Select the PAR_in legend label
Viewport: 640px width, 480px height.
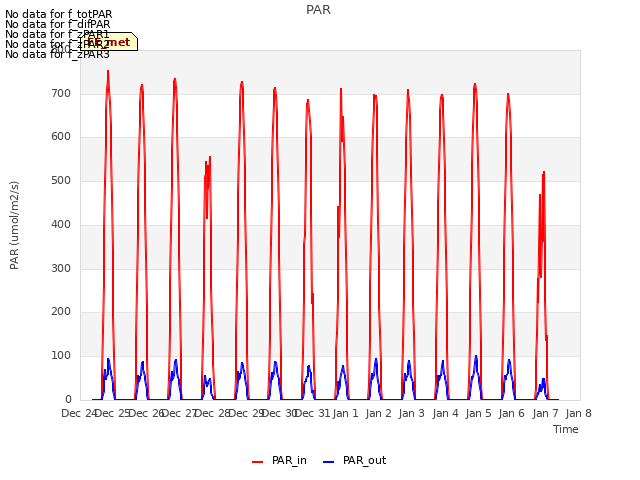289,460
